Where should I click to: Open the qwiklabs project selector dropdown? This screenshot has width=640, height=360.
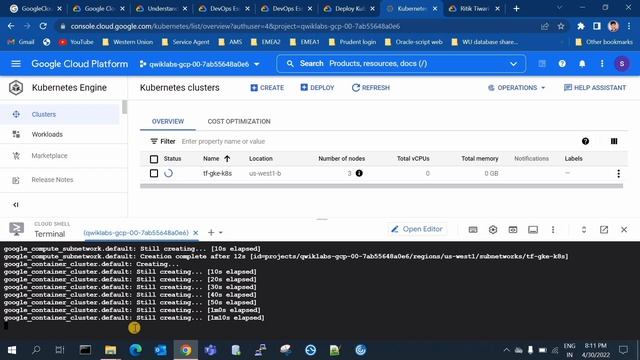pos(200,64)
